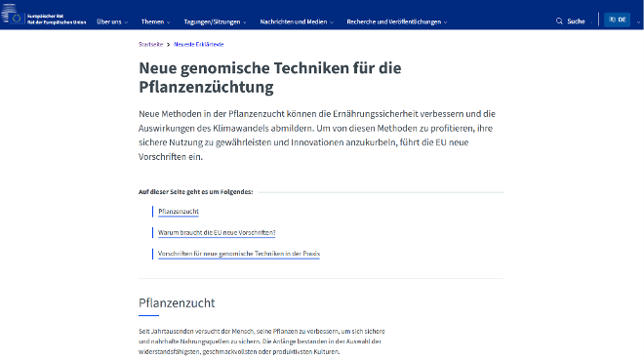
Task: Click the Pflanzenzucht section heading
Action: click(x=177, y=303)
